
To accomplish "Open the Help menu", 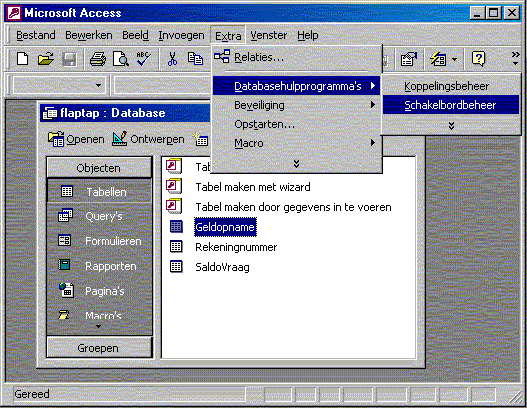I will click(308, 35).
